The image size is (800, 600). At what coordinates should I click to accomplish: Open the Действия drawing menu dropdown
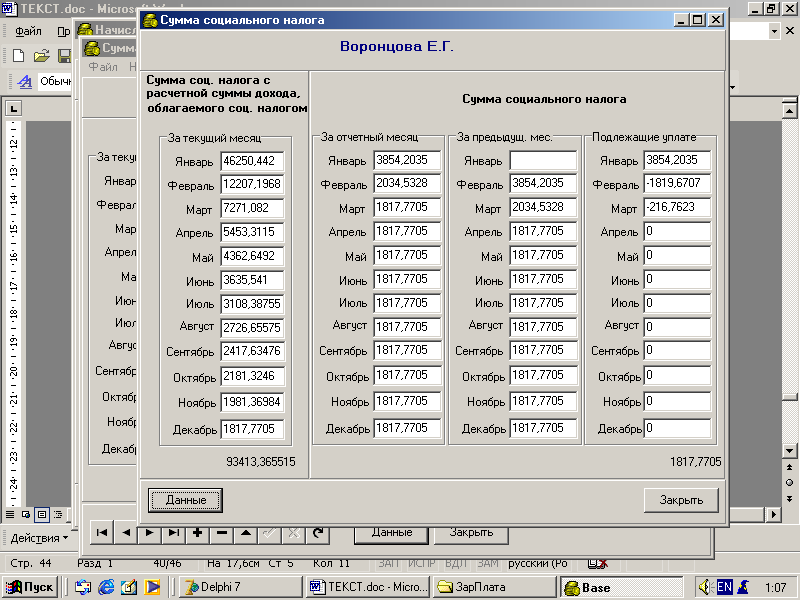tap(39, 538)
